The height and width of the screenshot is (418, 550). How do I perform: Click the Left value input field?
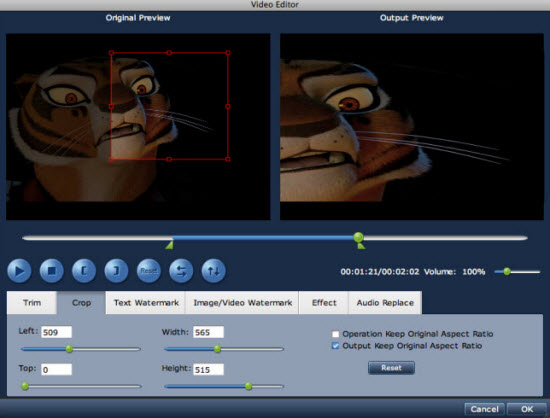tap(56, 332)
